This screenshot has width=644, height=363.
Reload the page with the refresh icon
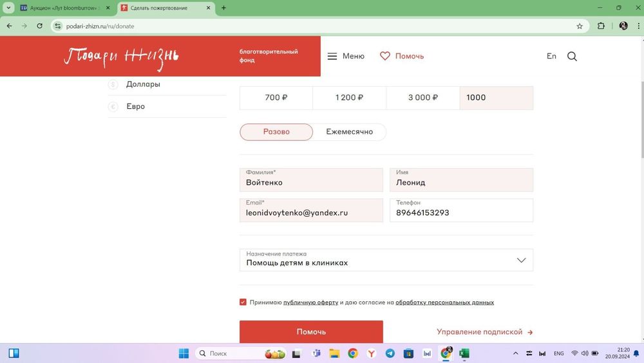click(40, 26)
